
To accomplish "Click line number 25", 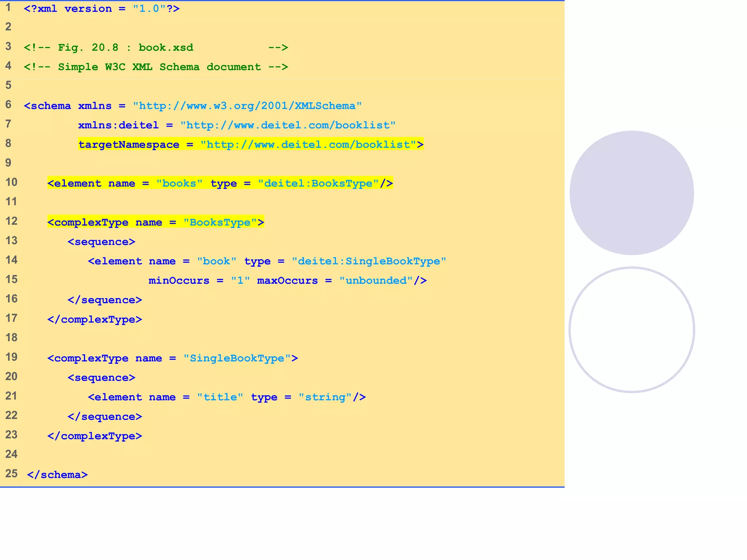I will [x=11, y=474].
